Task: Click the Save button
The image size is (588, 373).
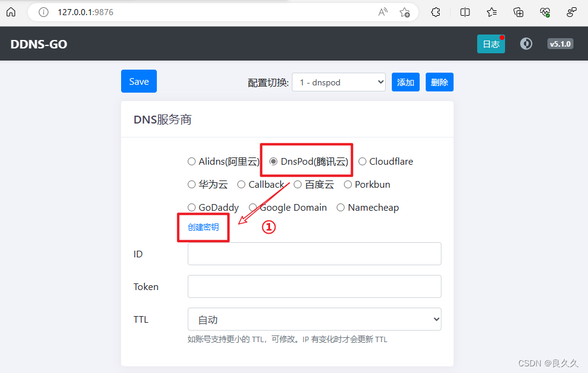Action: tap(139, 81)
